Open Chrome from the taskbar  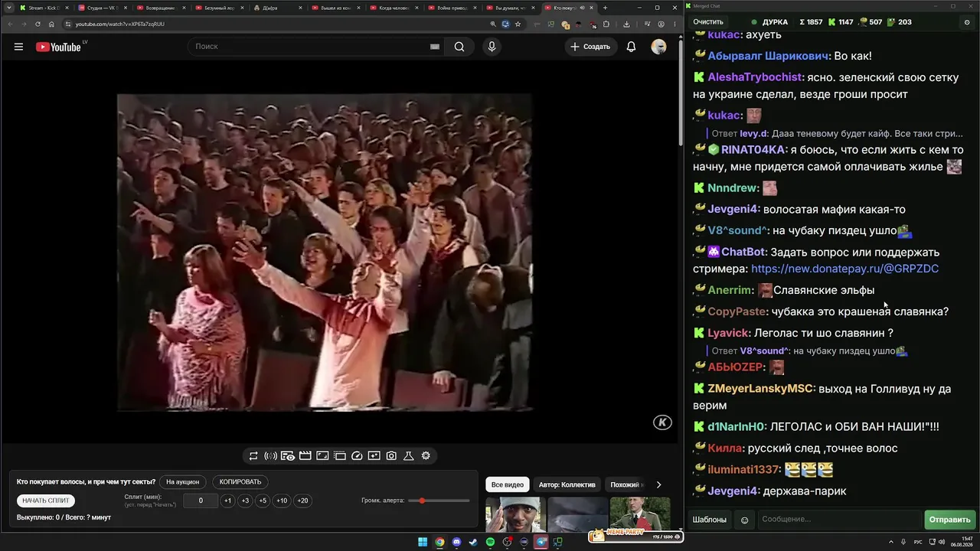[x=439, y=543]
